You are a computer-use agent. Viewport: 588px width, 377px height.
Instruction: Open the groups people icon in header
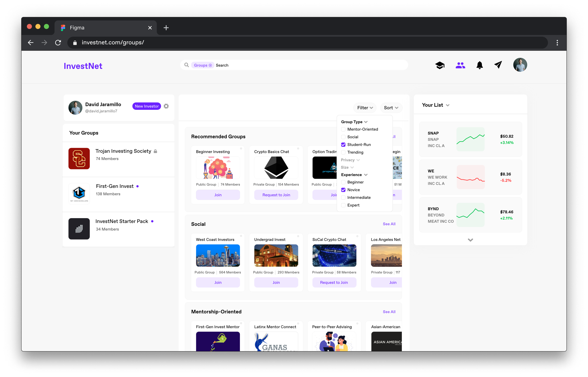coord(460,65)
